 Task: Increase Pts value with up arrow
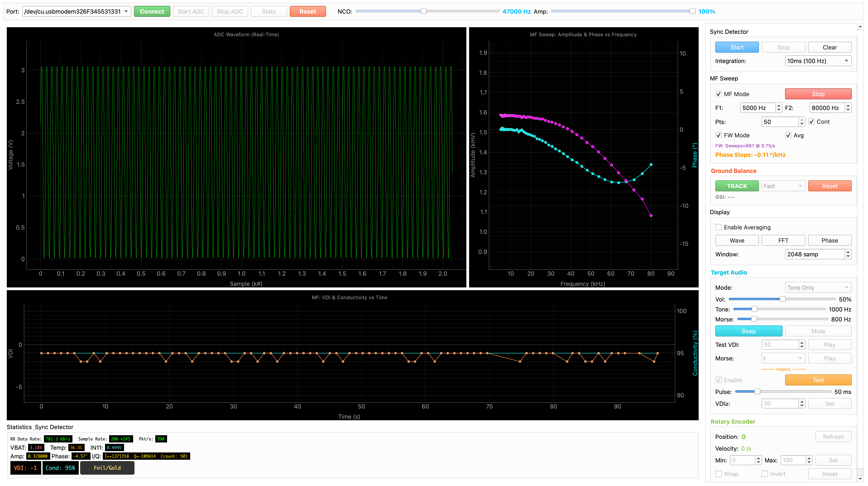coord(802,119)
